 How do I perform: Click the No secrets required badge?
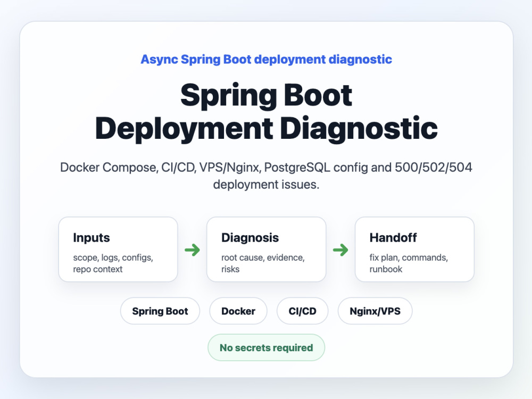pos(267,347)
